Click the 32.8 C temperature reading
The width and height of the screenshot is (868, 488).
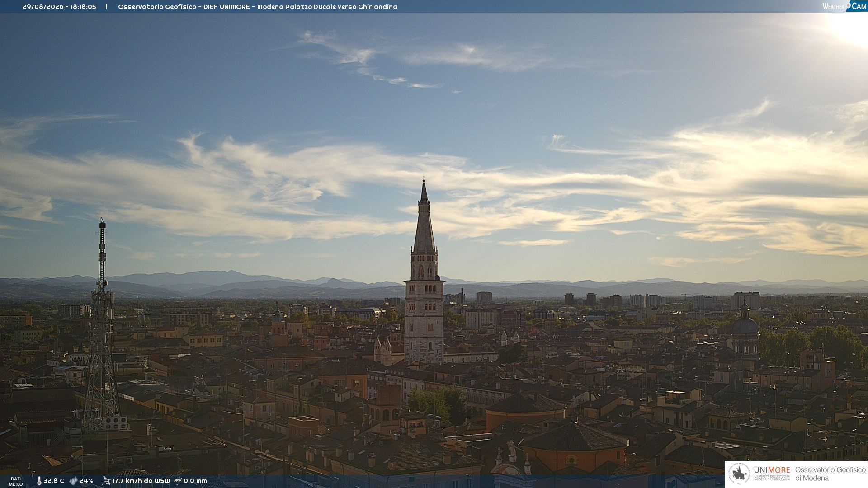click(54, 481)
